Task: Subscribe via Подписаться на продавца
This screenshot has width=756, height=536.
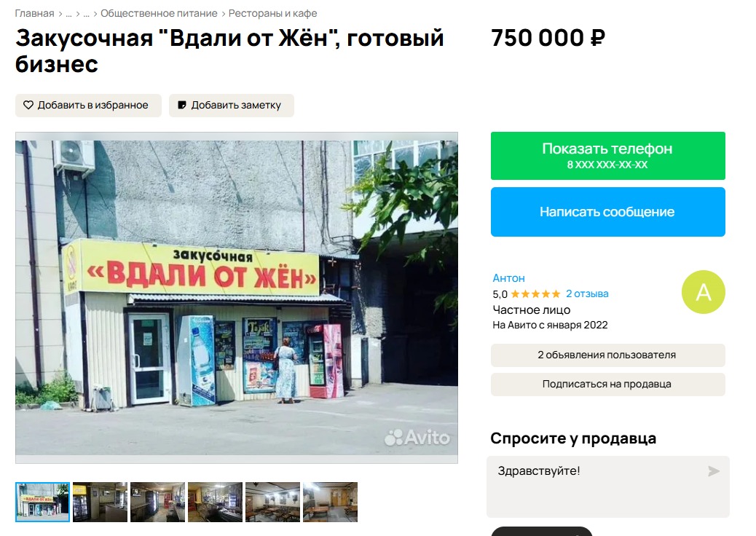Action: coord(607,385)
